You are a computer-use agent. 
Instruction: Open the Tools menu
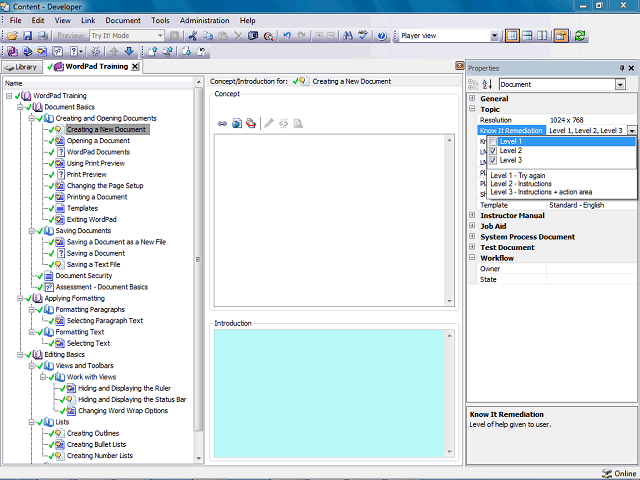click(160, 20)
